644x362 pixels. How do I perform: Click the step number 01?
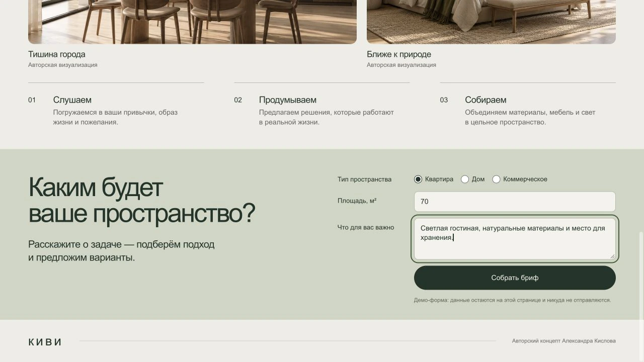(32, 100)
